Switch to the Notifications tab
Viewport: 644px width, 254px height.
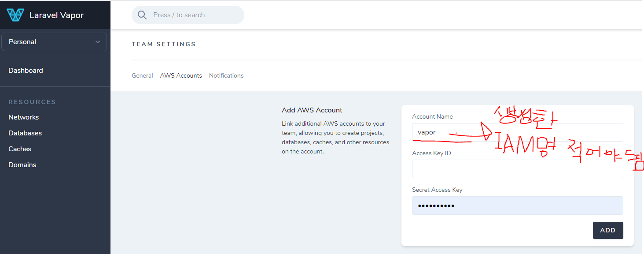[226, 76]
